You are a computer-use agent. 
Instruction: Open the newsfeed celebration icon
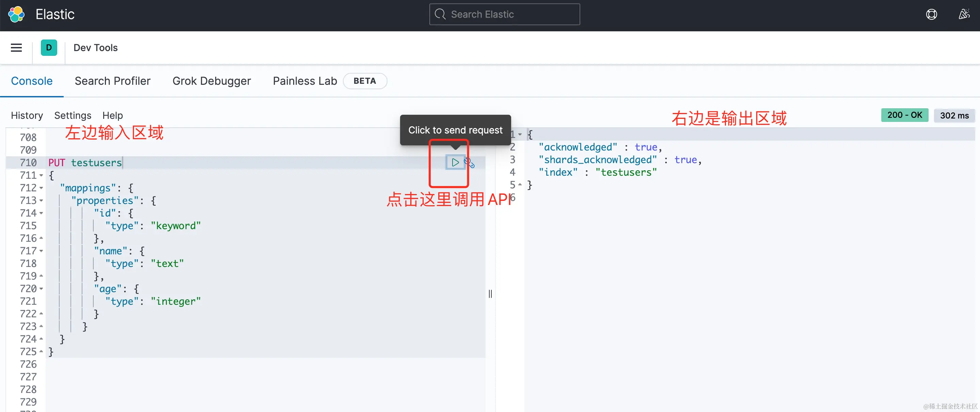point(964,14)
